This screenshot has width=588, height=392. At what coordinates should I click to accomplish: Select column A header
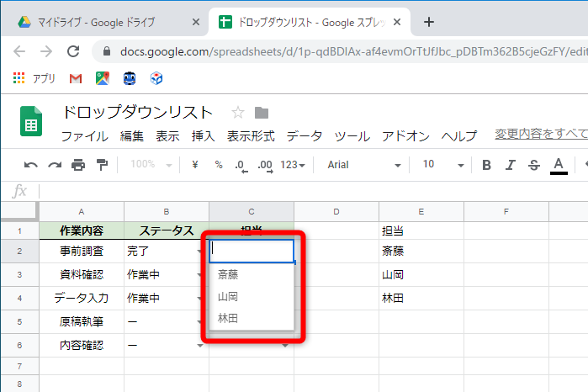82,212
